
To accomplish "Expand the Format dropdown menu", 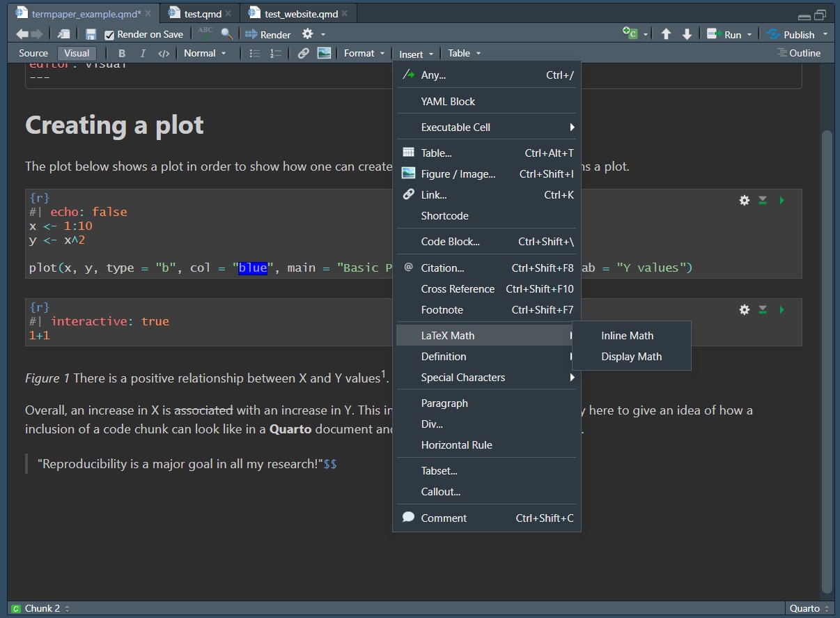I will 364,53.
